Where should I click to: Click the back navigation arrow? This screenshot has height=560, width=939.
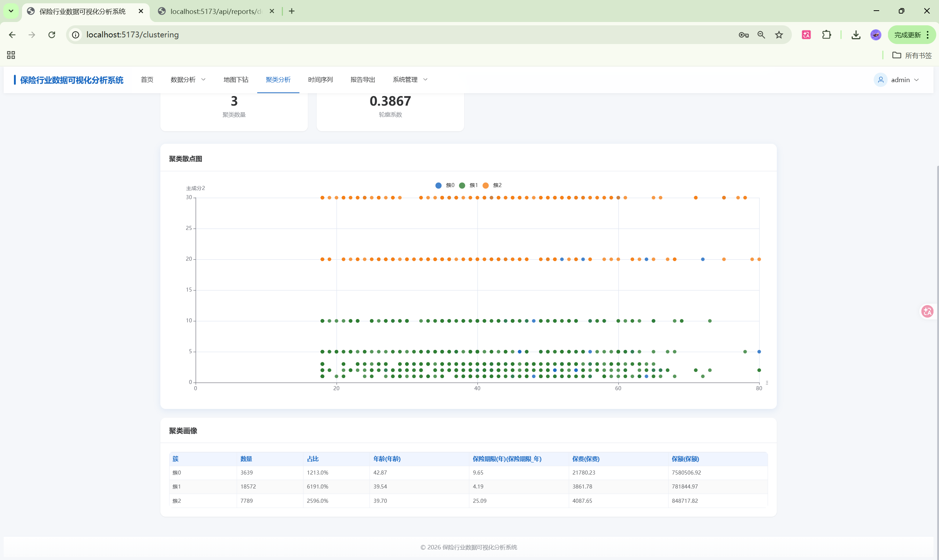(12, 35)
